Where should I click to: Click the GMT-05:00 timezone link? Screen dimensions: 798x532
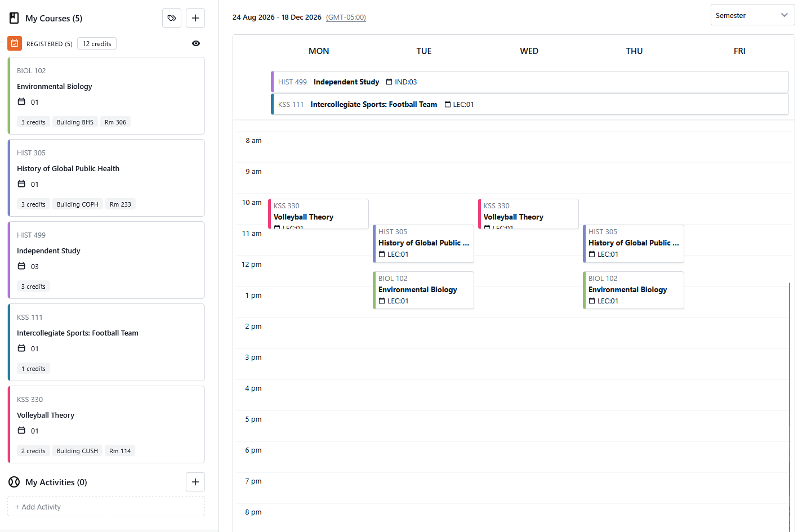point(346,17)
